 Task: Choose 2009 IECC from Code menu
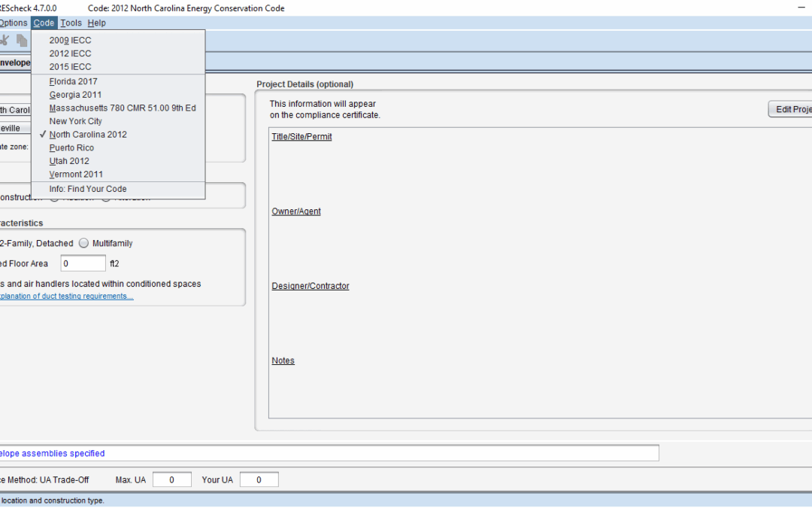tap(70, 40)
